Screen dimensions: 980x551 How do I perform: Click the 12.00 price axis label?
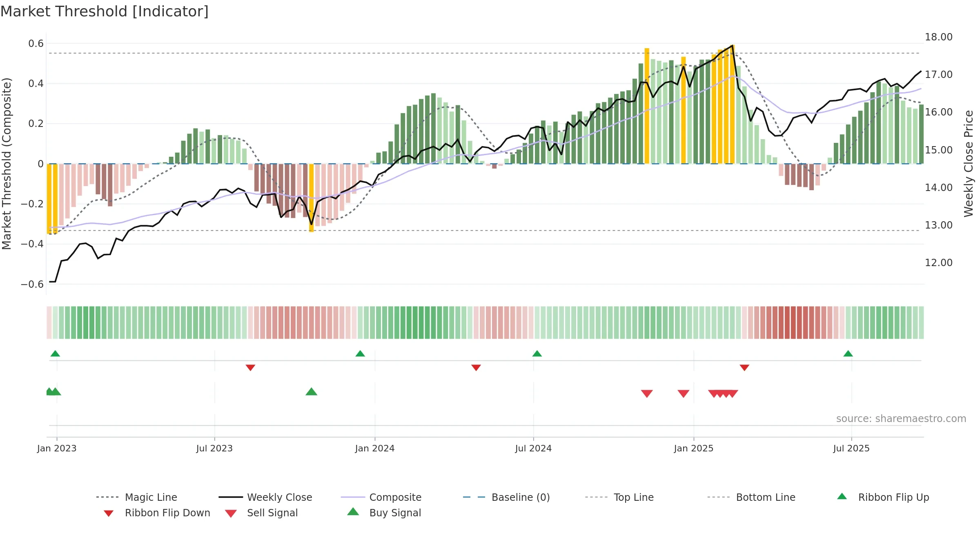coord(939,263)
